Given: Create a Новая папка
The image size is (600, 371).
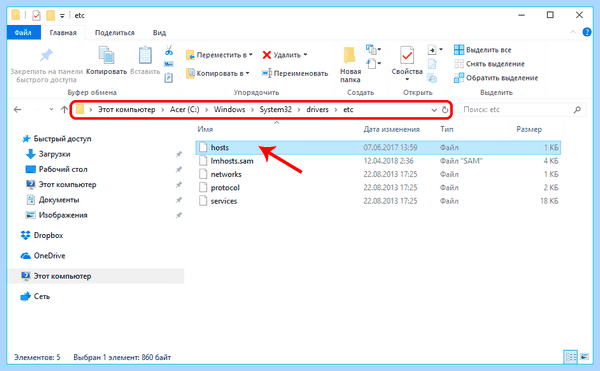Looking at the screenshot, I should 350,65.
